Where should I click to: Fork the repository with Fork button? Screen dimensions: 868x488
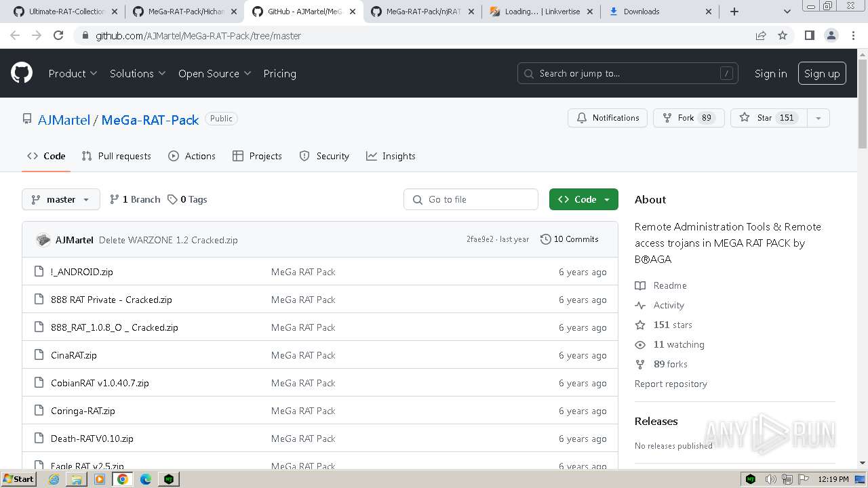689,118
